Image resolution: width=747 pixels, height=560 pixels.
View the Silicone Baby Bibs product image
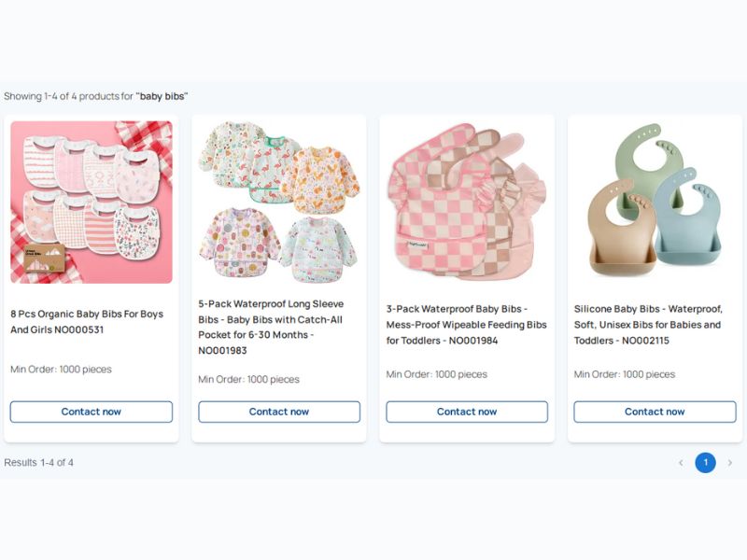pyautogui.click(x=655, y=202)
